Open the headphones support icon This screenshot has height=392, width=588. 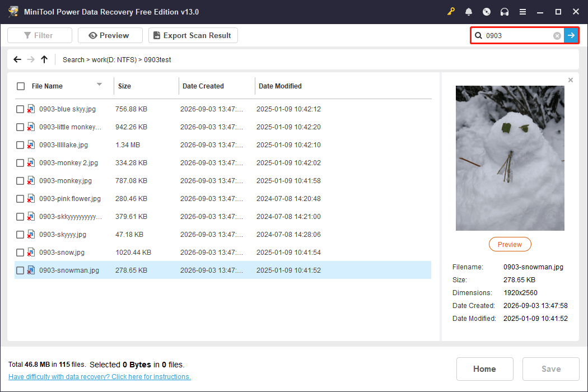click(505, 12)
